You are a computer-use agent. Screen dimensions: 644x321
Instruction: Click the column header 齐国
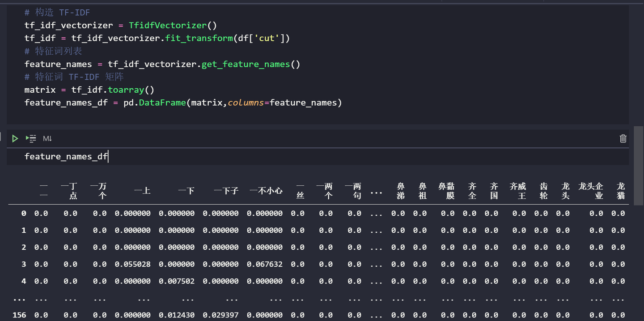[x=494, y=191]
